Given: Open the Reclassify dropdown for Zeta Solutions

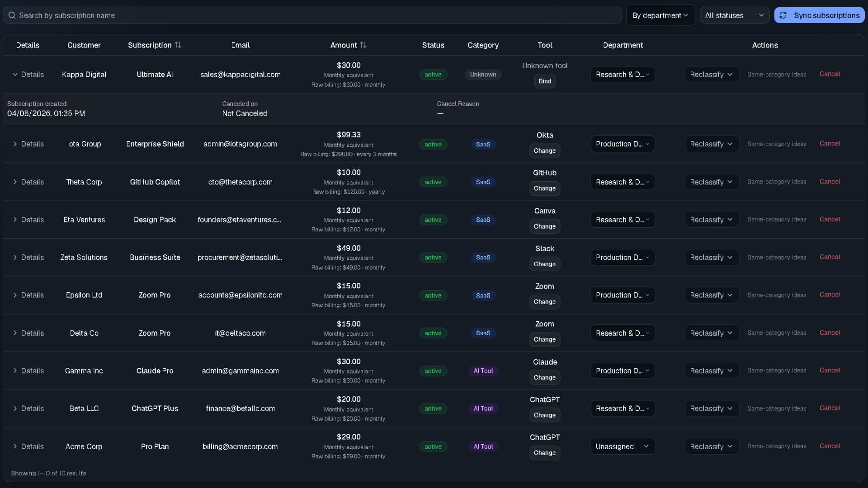Looking at the screenshot, I should tap(712, 257).
